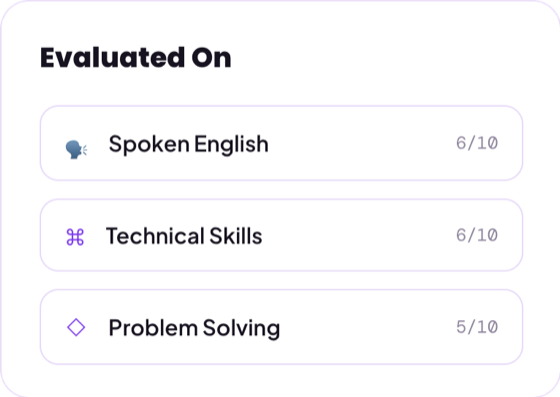The height and width of the screenshot is (397, 560).
Task: Click the word Solving in third card
Action: [241, 328]
